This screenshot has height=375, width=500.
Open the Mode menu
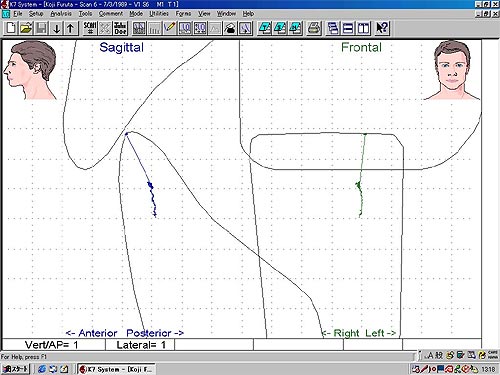coord(136,14)
